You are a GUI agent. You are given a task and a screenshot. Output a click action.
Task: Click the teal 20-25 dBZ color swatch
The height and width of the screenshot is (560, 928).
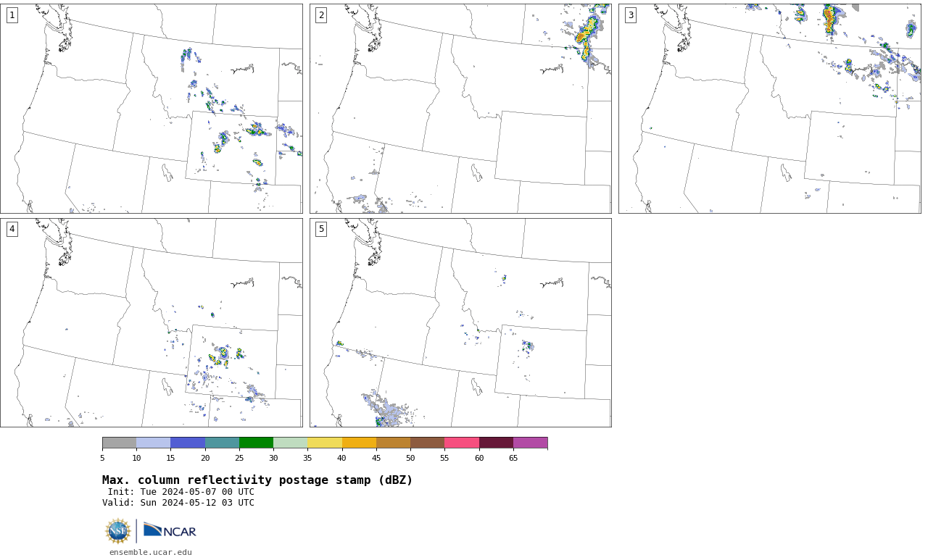[222, 443]
